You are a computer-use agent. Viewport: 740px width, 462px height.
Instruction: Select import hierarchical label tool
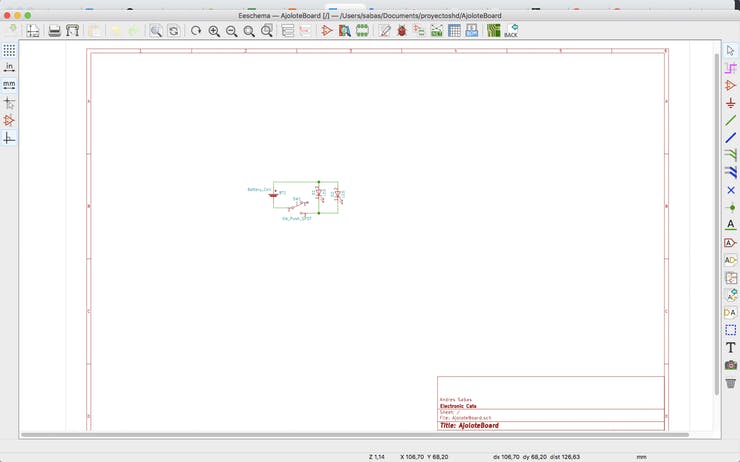point(731,295)
